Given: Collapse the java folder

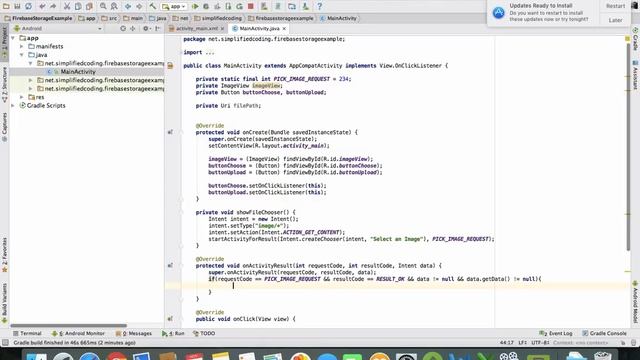Looking at the screenshot, I should pyautogui.click(x=22, y=55).
